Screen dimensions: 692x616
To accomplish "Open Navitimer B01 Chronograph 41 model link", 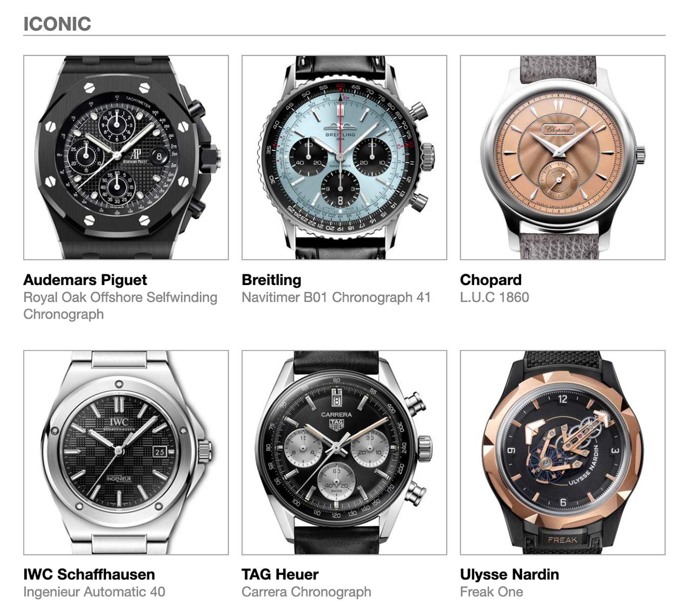I will tap(336, 297).
